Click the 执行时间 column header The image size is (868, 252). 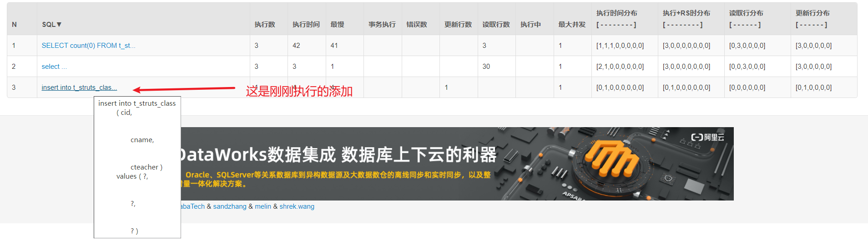click(x=306, y=25)
